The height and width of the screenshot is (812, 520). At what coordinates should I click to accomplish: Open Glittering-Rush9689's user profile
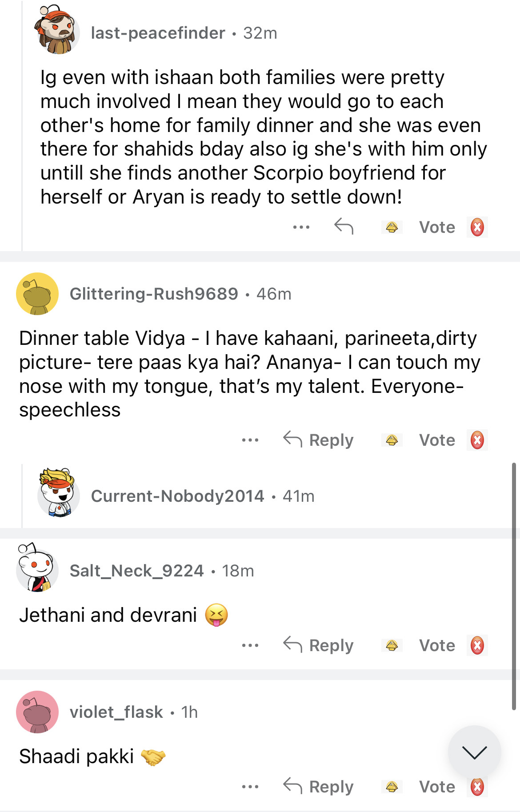[154, 294]
